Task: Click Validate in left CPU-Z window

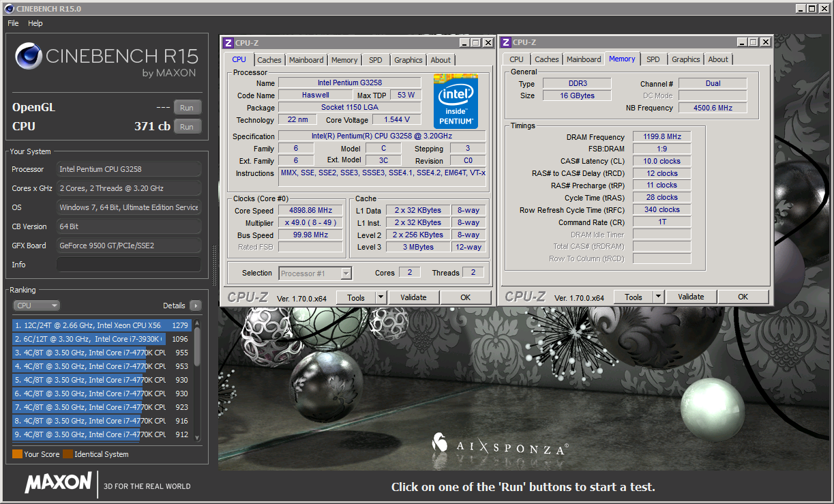Action: point(413,297)
